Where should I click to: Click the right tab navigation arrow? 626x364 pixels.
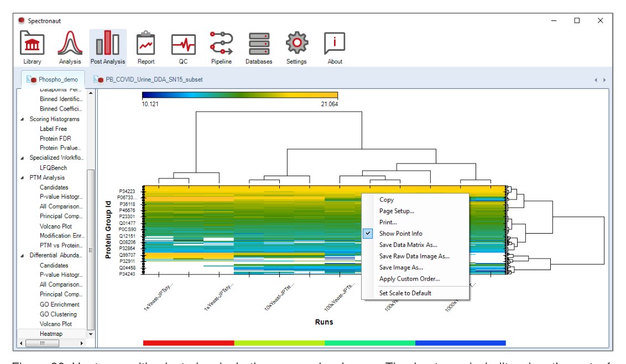pos(604,80)
